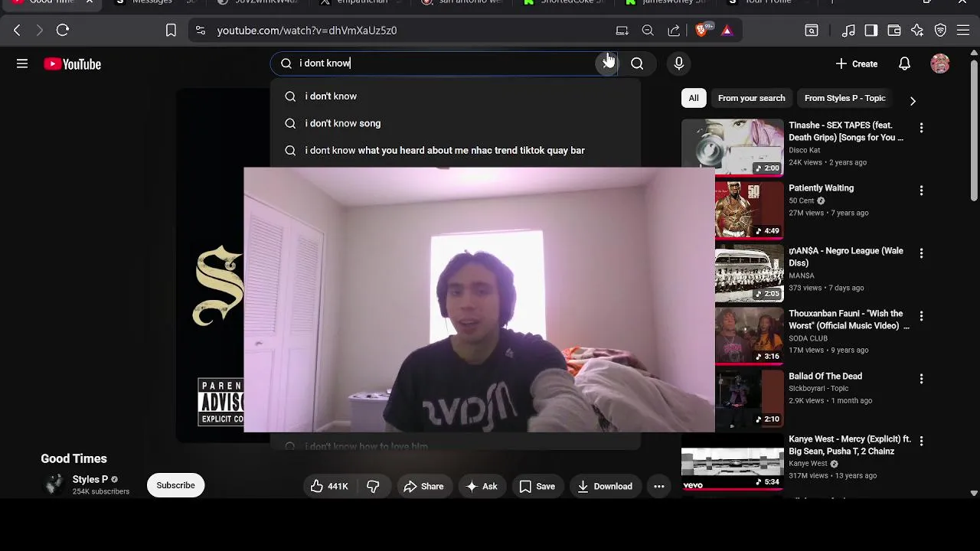The height and width of the screenshot is (551, 980).
Task: Open the YouTube guide hamburger menu
Action: 22,64
